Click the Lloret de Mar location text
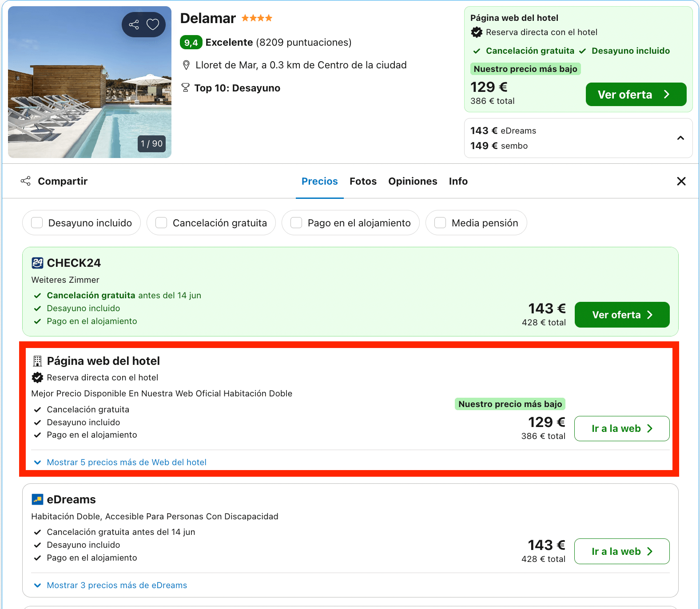This screenshot has height=609, width=700. 301,65
